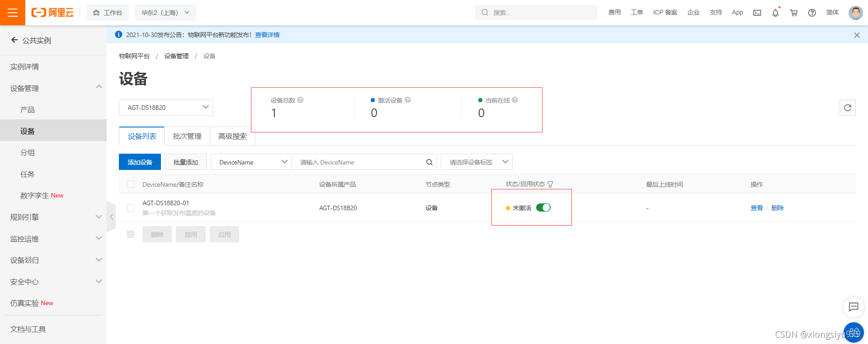Click 查看 for AGT-DS18B20-01
This screenshot has width=868, height=344.
point(757,208)
